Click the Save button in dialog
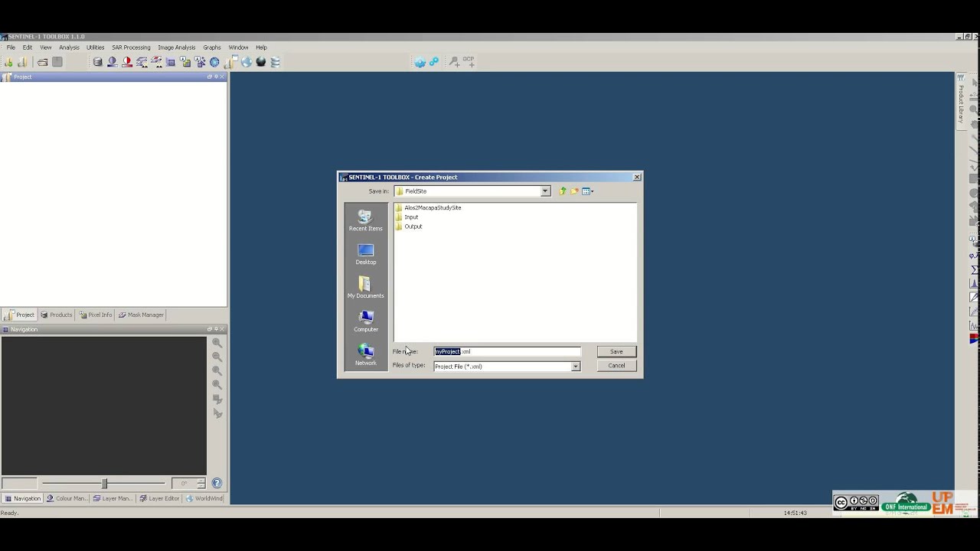 pos(616,351)
